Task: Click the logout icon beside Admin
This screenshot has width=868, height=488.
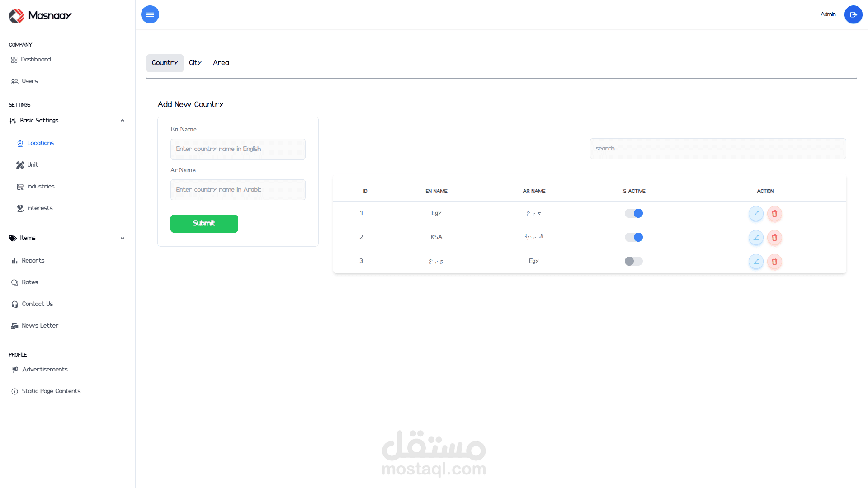Action: pyautogui.click(x=853, y=14)
